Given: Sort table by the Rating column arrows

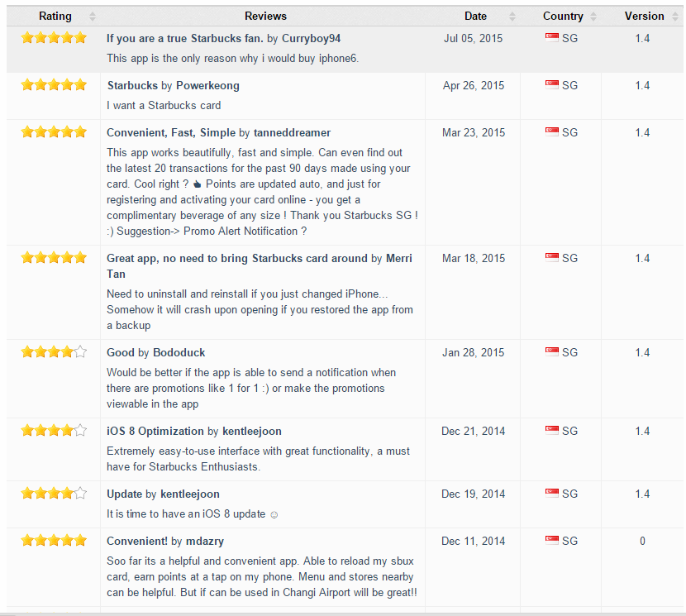Looking at the screenshot, I should pyautogui.click(x=93, y=17).
